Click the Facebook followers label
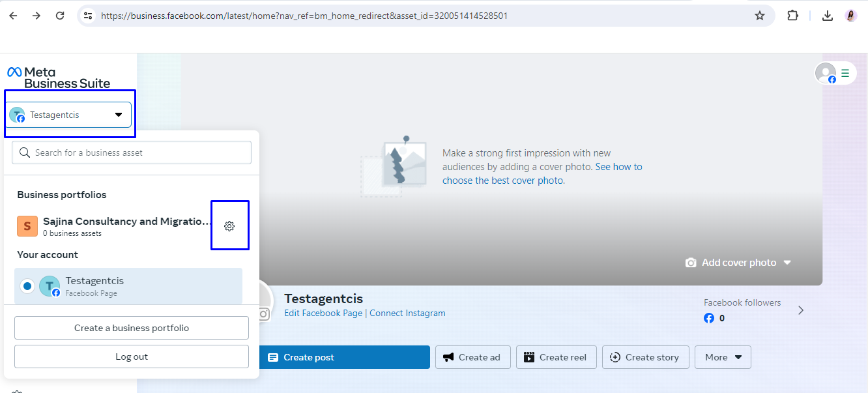The height and width of the screenshot is (393, 868). (742, 302)
